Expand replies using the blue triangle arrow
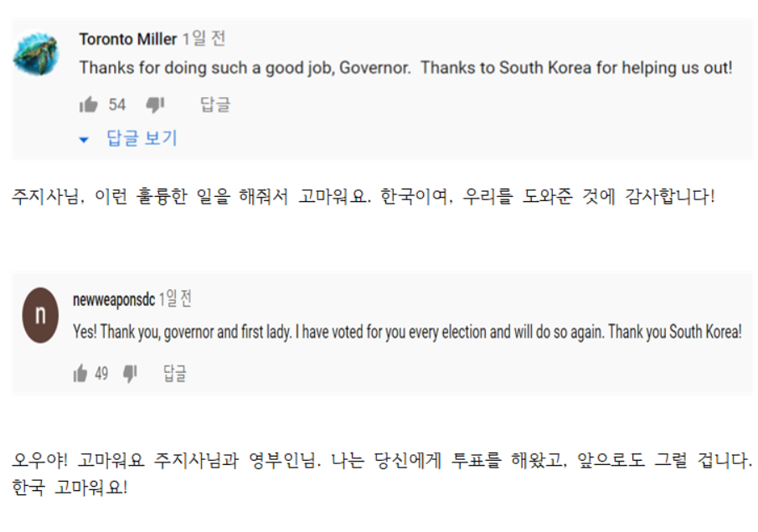The width and height of the screenshot is (758, 532). pyautogui.click(x=84, y=140)
